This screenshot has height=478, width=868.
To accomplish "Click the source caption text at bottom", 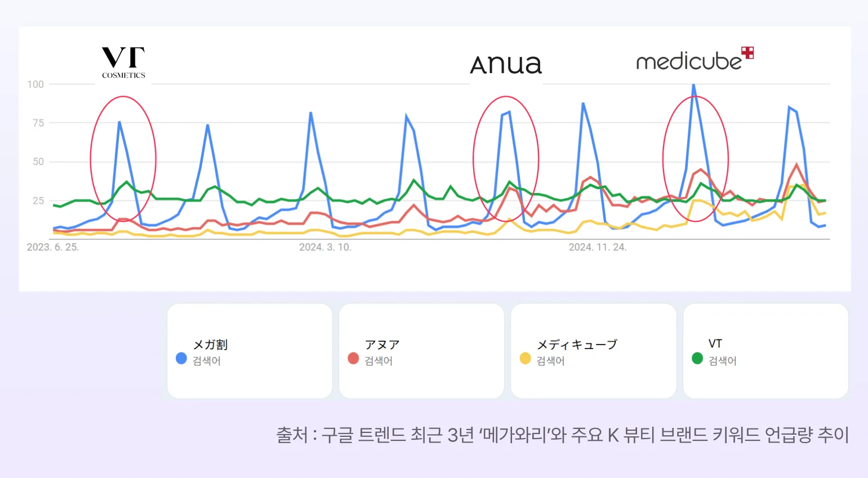I will 562,435.
